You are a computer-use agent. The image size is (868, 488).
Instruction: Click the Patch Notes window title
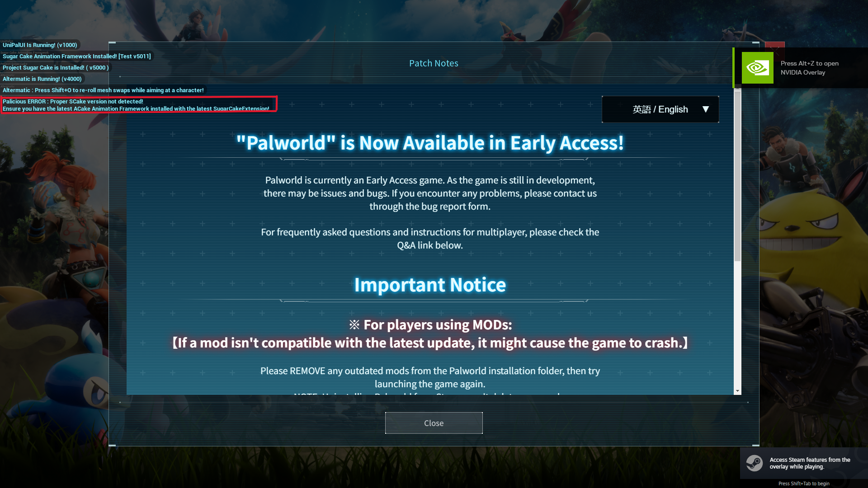click(434, 63)
